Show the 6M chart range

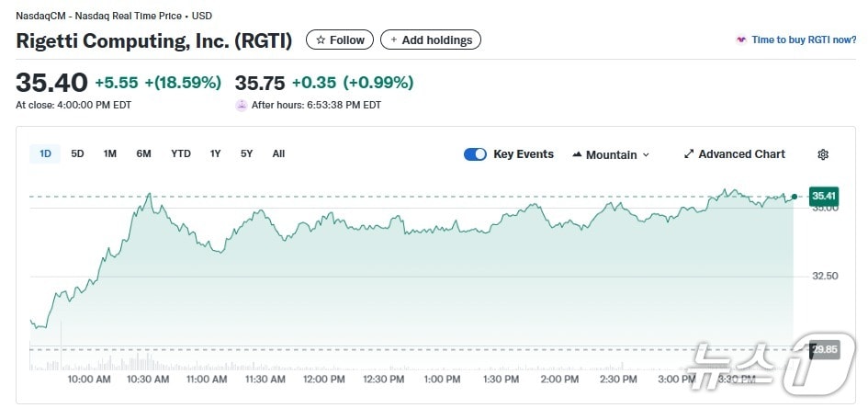tap(143, 153)
